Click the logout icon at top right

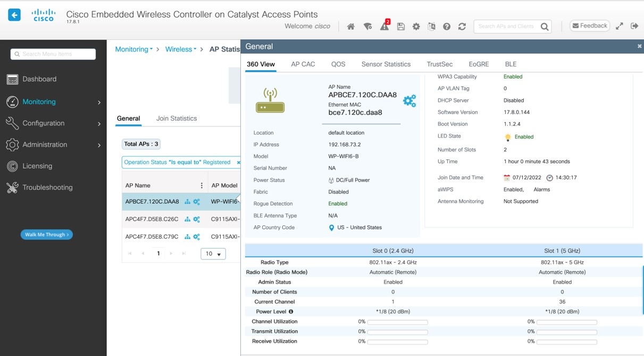coord(634,26)
